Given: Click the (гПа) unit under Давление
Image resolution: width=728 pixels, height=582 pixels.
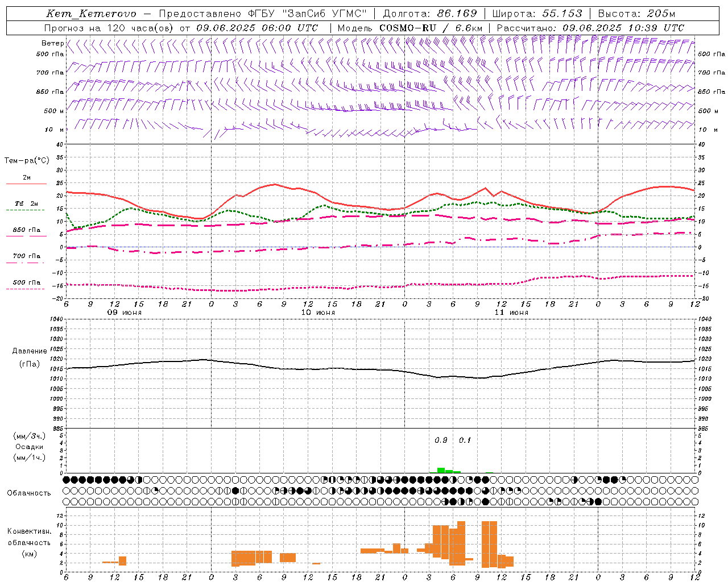Looking at the screenshot, I should click(30, 364).
